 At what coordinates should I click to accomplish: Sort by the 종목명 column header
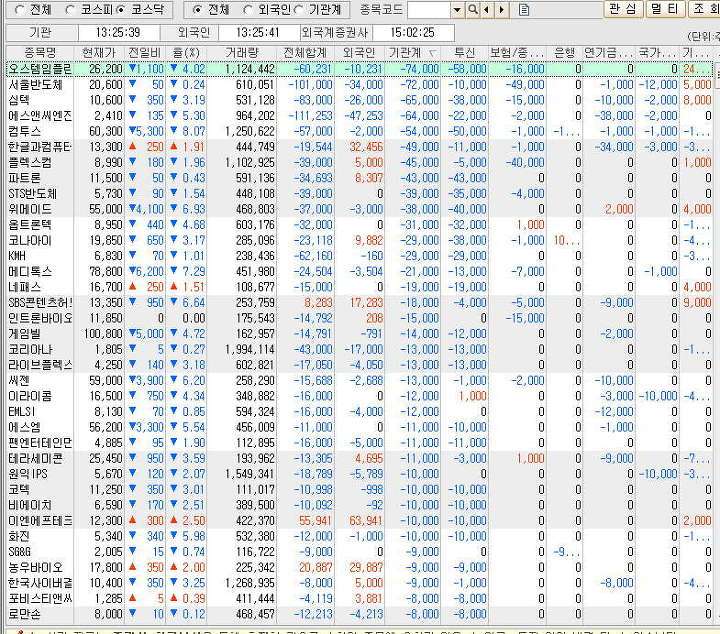tap(40, 53)
